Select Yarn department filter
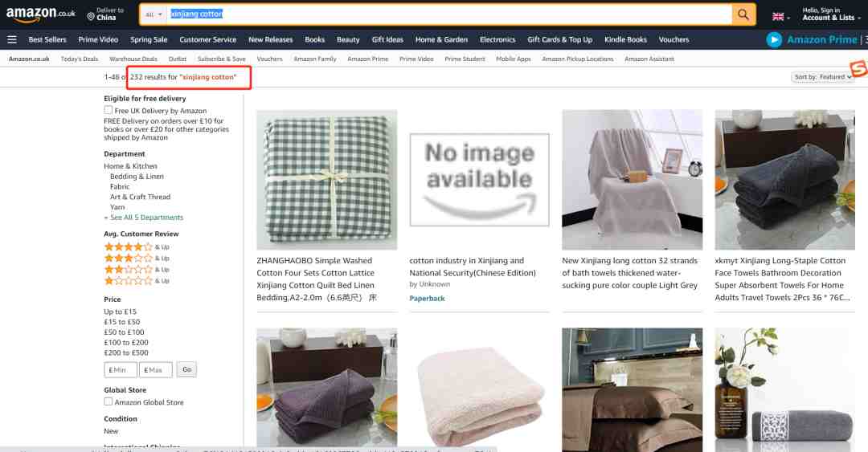This screenshot has width=868, height=452. (117, 207)
